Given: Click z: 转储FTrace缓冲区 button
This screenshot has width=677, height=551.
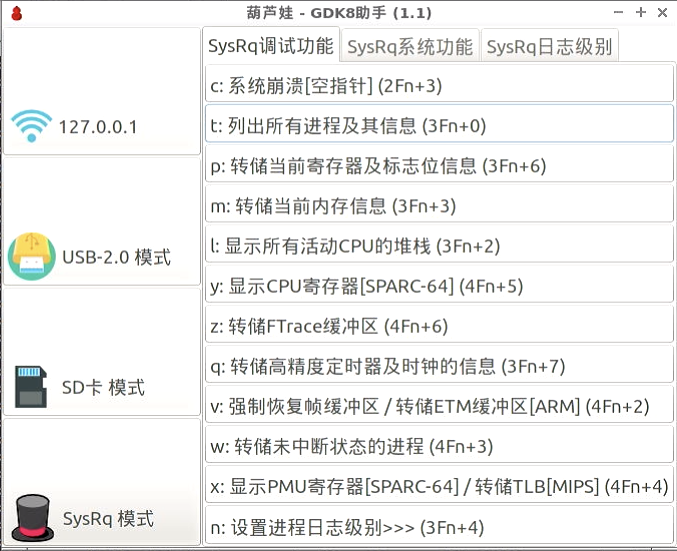Looking at the screenshot, I should [439, 326].
